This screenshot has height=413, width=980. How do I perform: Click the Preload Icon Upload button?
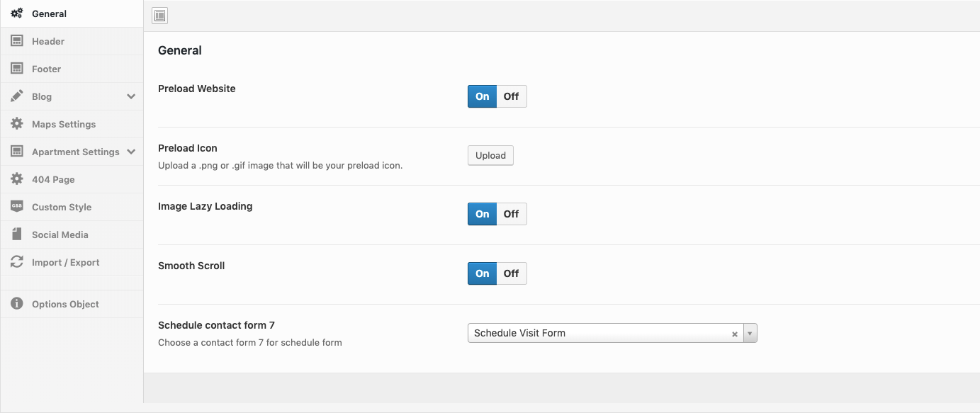(490, 156)
